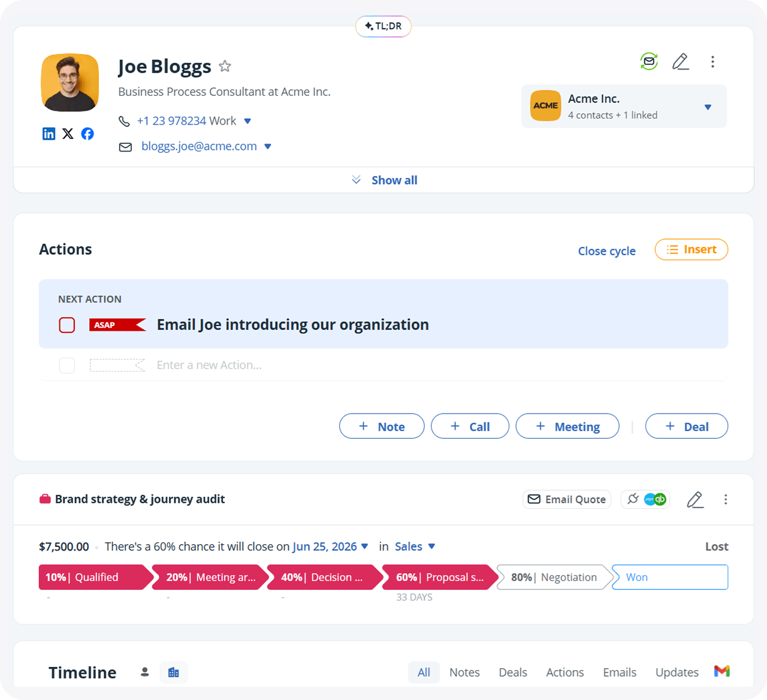The width and height of the screenshot is (767, 700).
Task: Open Joe's LinkedIn profile icon
Action: pyautogui.click(x=49, y=134)
